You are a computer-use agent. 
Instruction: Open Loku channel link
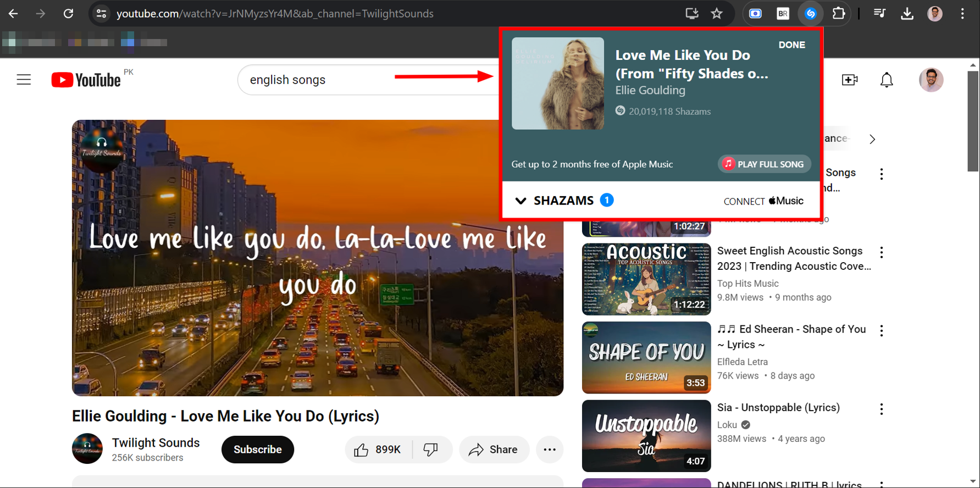pyautogui.click(x=727, y=425)
